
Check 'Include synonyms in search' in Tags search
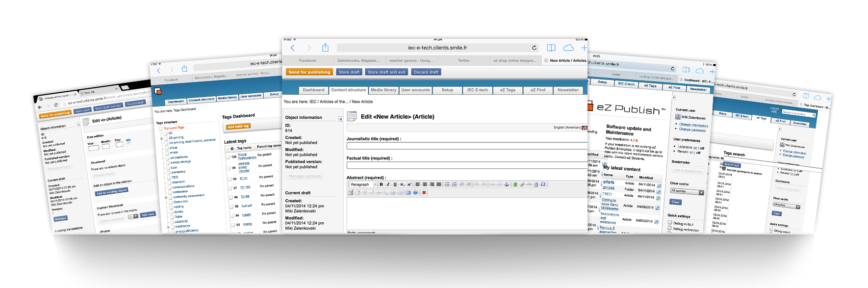coord(724,168)
